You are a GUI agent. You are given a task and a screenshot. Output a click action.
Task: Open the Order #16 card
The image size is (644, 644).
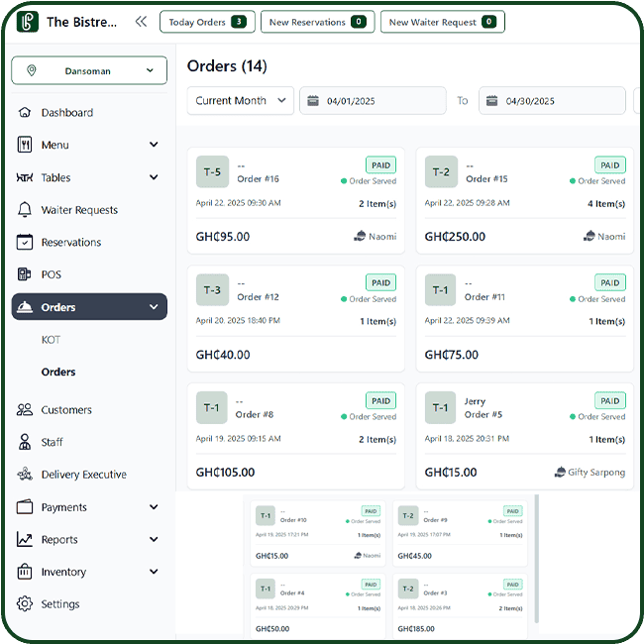click(295, 203)
